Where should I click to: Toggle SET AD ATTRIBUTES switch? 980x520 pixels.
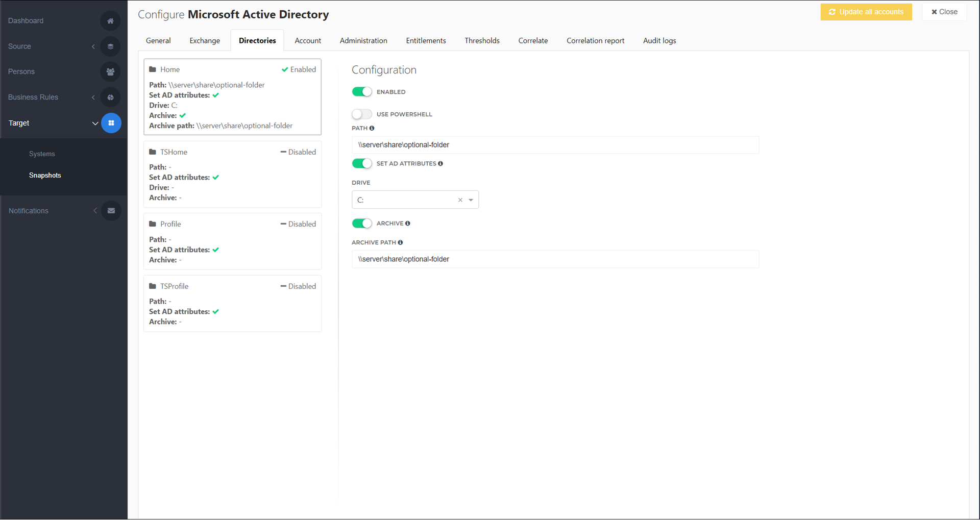(362, 164)
